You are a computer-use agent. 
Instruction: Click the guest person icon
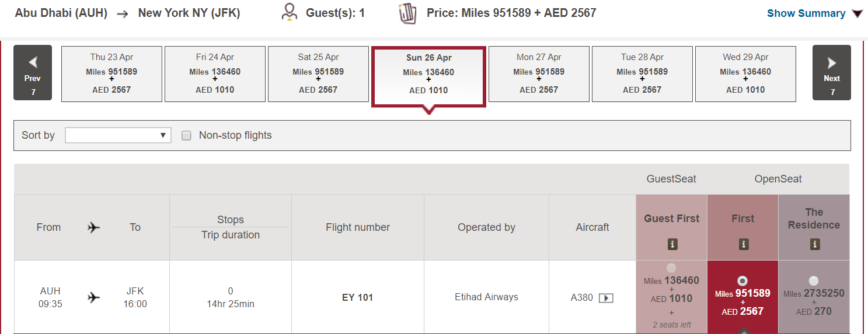pyautogui.click(x=289, y=12)
